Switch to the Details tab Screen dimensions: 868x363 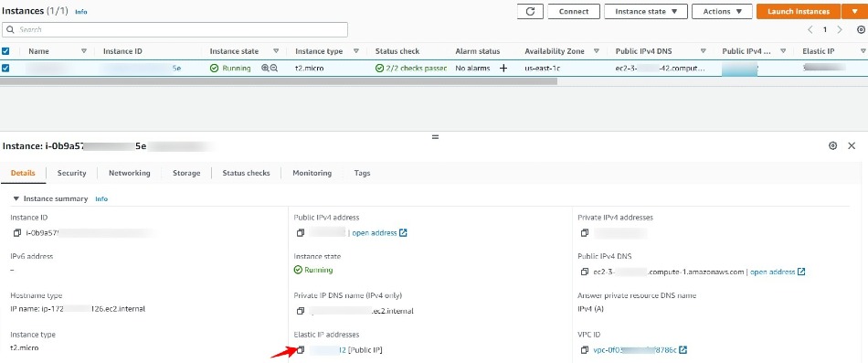(x=23, y=173)
